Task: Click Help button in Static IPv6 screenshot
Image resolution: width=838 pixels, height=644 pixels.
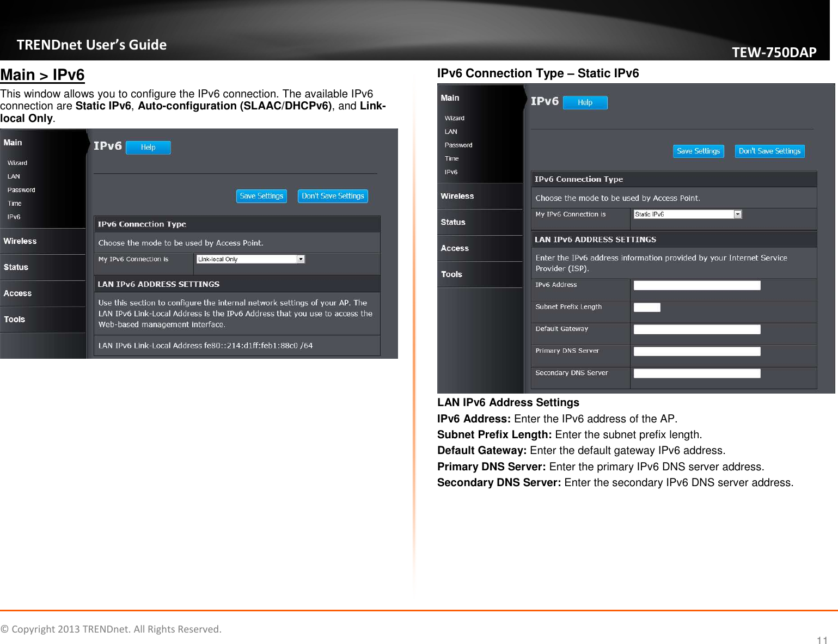Action: coord(585,102)
